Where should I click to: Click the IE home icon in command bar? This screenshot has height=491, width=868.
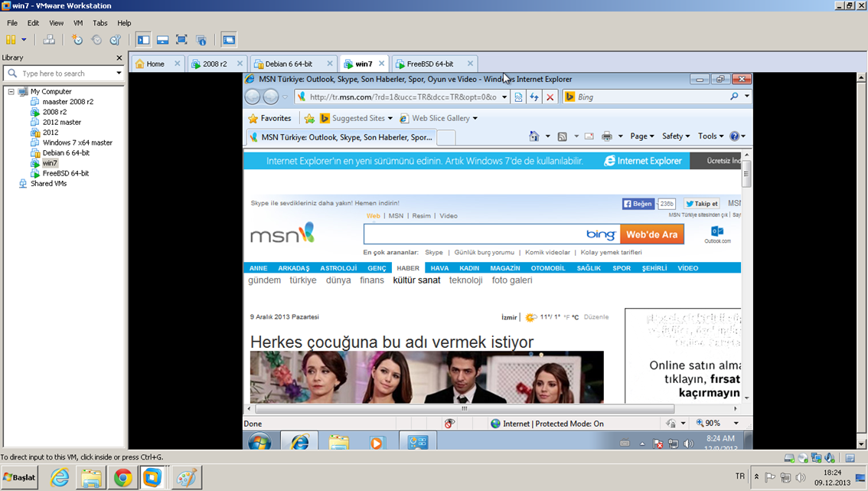pyautogui.click(x=534, y=136)
